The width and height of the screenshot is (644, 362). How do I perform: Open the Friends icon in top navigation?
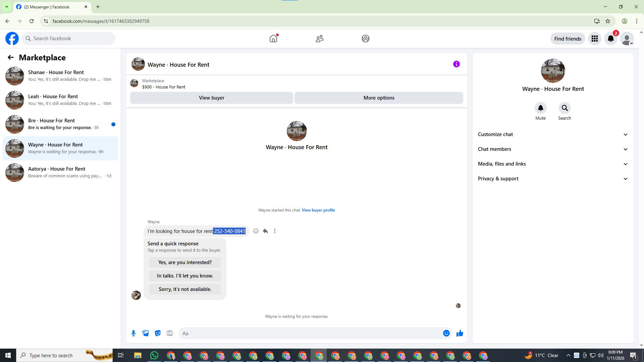point(320,39)
